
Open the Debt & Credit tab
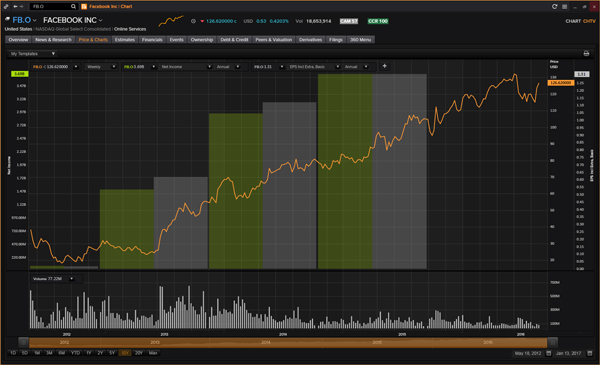pos(234,39)
